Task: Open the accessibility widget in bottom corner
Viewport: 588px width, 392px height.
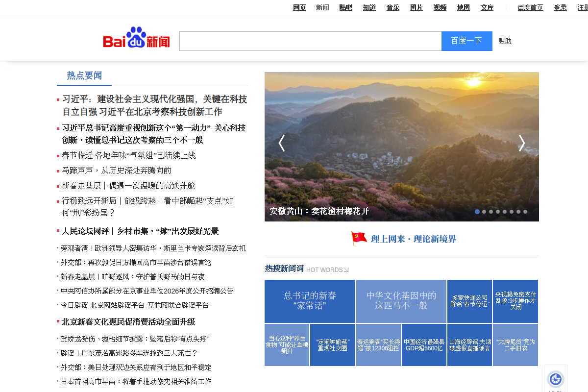Action: point(555,378)
